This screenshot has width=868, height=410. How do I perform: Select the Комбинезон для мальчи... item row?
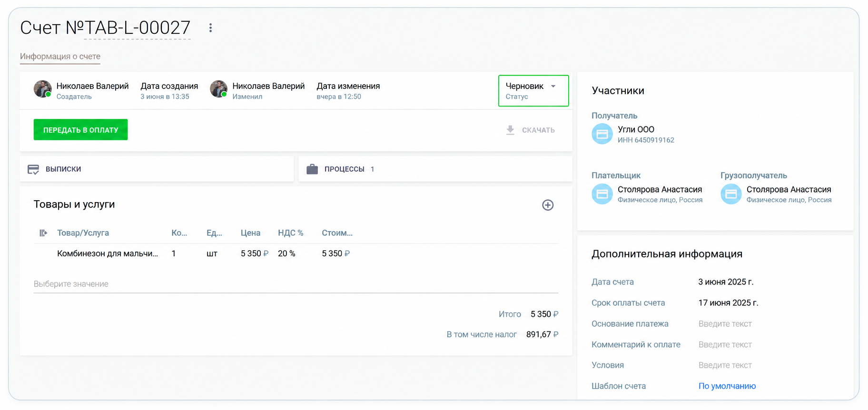click(x=296, y=254)
